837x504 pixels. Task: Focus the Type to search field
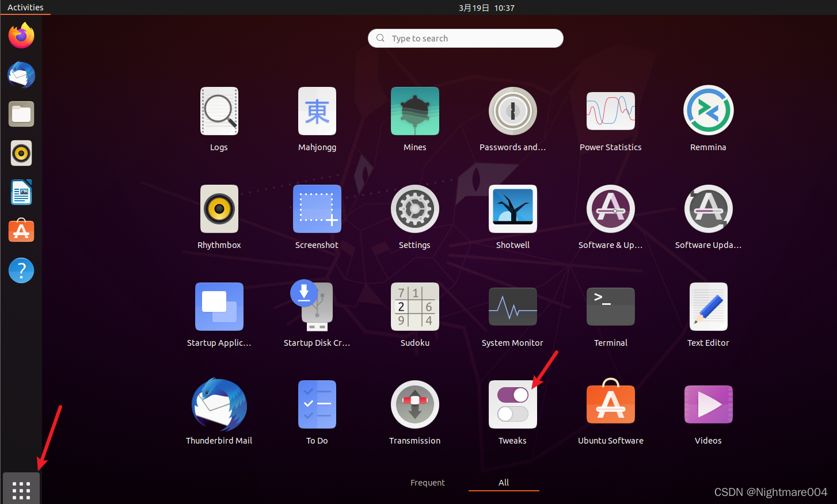tap(466, 39)
